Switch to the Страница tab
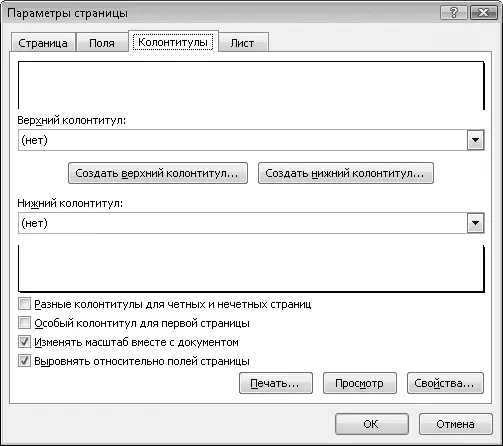Screen dimensions: 503x446 (x=43, y=43)
